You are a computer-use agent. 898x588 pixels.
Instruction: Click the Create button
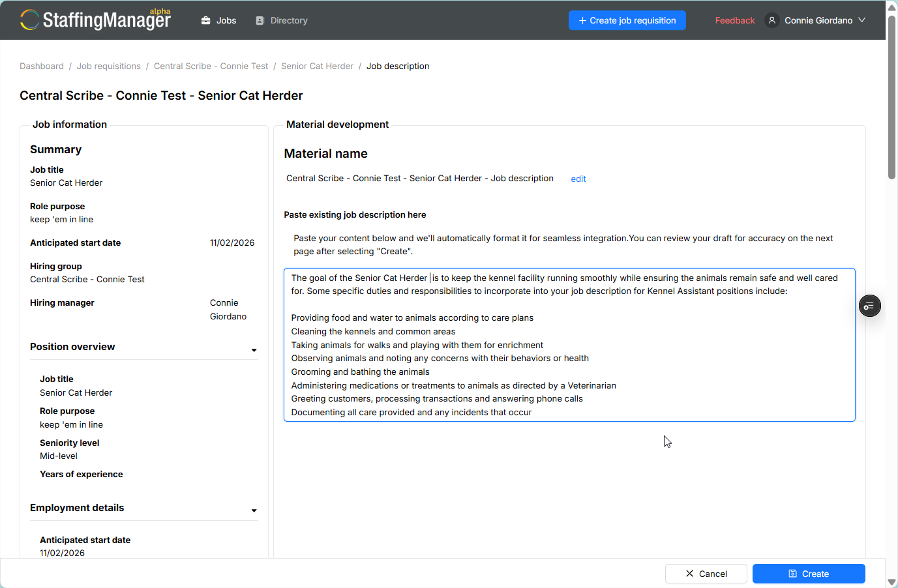[x=809, y=574]
